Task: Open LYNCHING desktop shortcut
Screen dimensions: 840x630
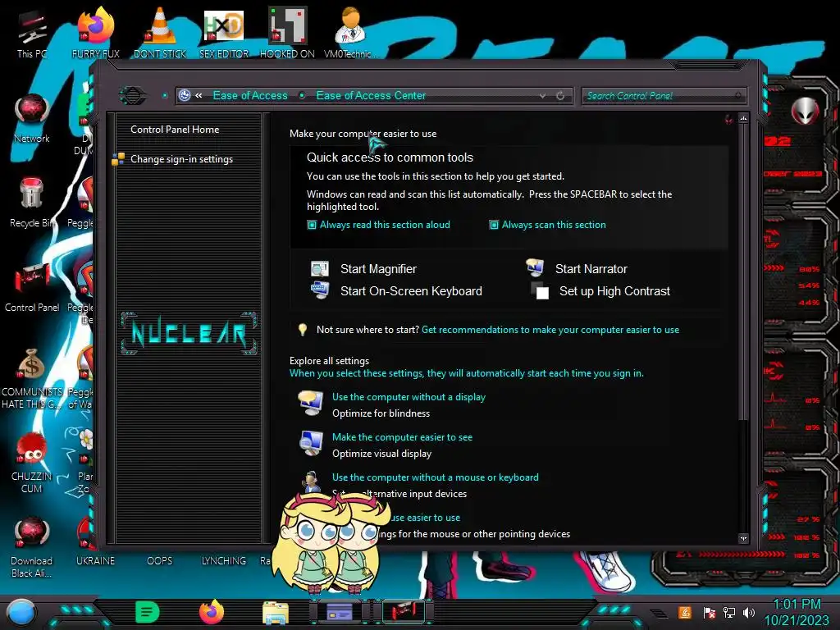Action: (223, 560)
